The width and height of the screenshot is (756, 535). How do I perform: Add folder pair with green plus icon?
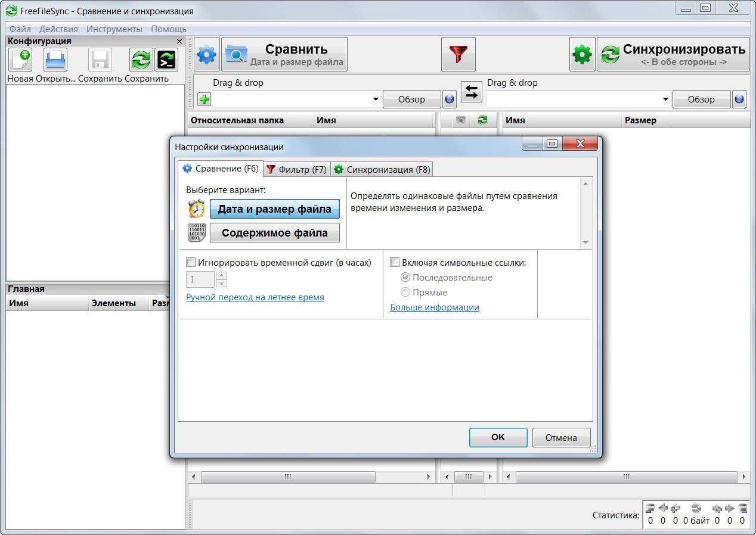point(204,99)
